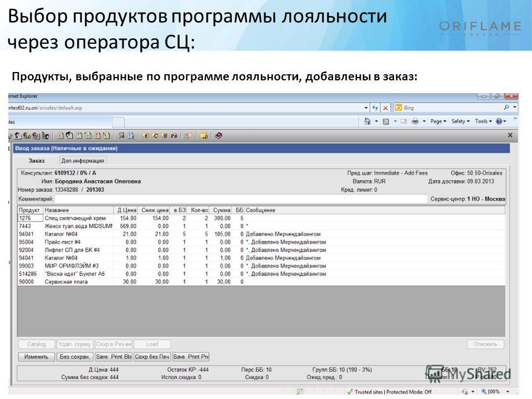Click the first plain document toolbar icon
This screenshot has width=532, height=399.
60,136
